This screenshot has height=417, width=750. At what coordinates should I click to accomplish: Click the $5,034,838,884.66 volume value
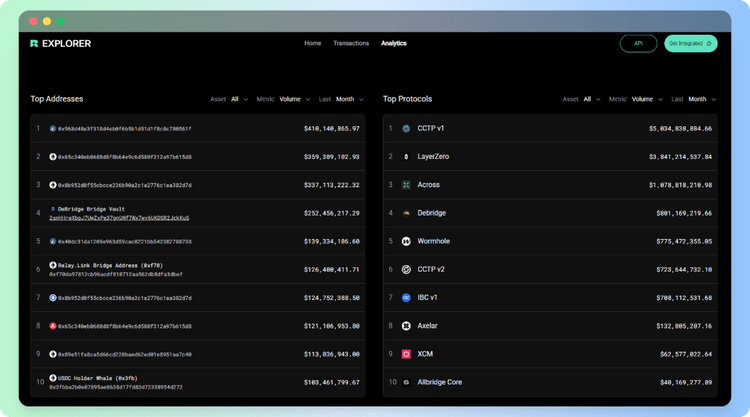click(x=680, y=129)
